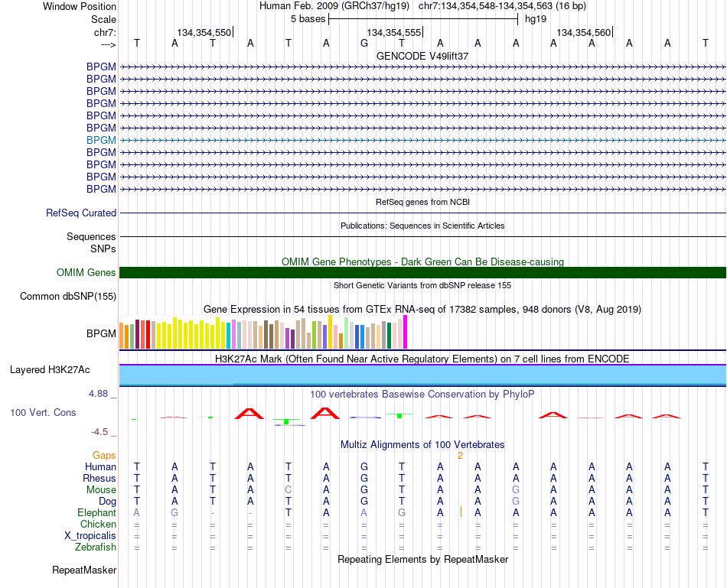Click the 4.88 PhyloP upper scale value
727x588 pixels.
coord(98,394)
